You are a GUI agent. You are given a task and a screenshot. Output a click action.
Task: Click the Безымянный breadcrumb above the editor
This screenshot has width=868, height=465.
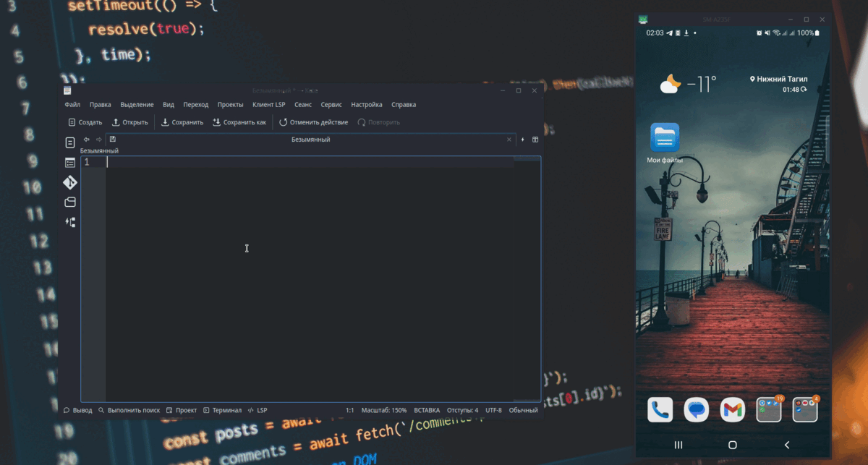[99, 150]
